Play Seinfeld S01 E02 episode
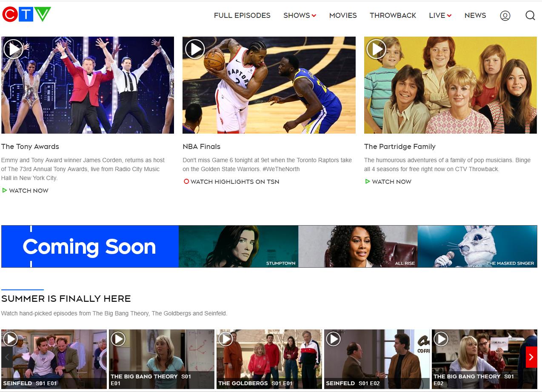The height and width of the screenshot is (392, 542). 377,359
